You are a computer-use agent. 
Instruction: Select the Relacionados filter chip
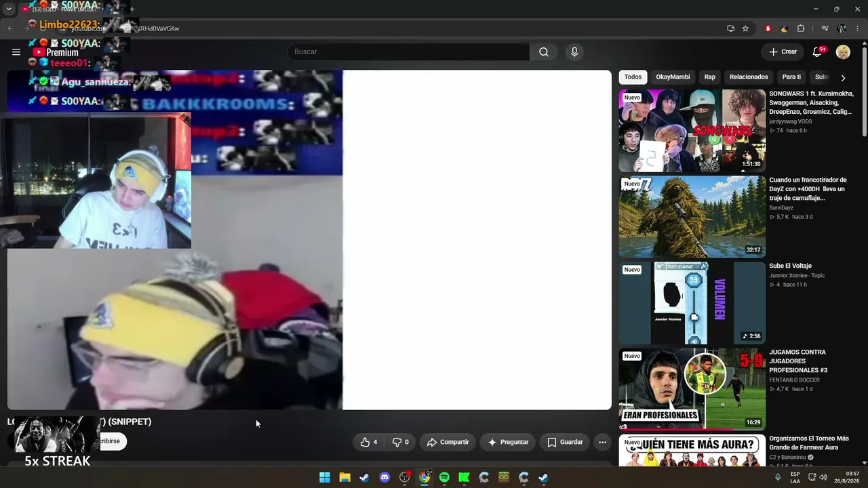tap(749, 77)
